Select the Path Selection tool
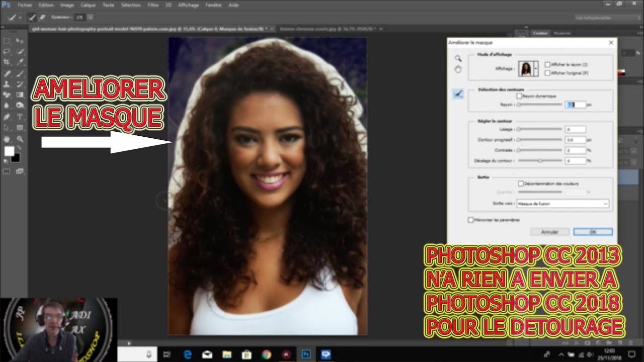 (7, 128)
